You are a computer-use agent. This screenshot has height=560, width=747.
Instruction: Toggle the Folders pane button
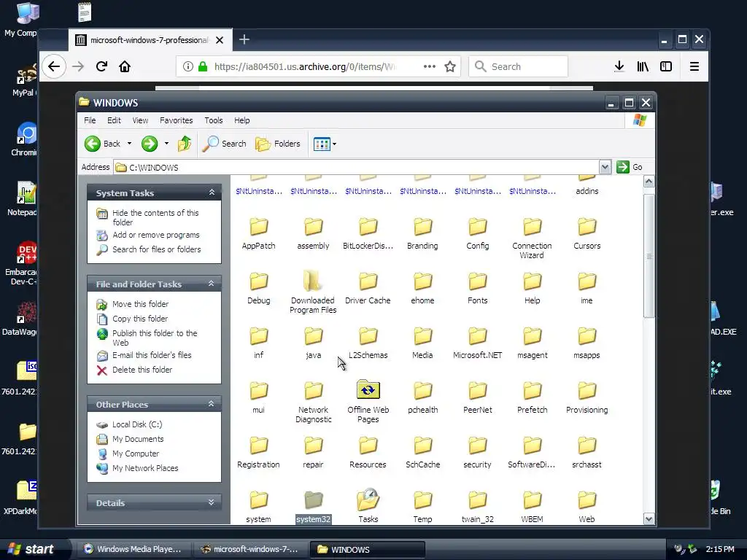(x=278, y=144)
